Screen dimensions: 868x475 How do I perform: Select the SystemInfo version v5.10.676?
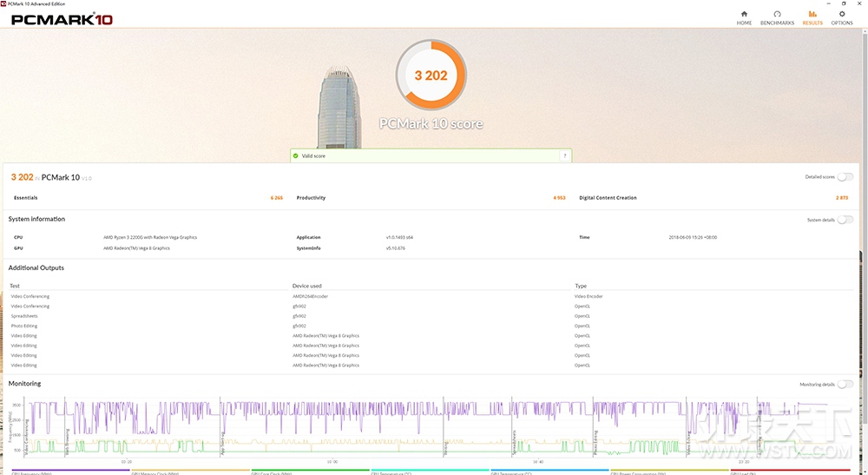tap(395, 248)
